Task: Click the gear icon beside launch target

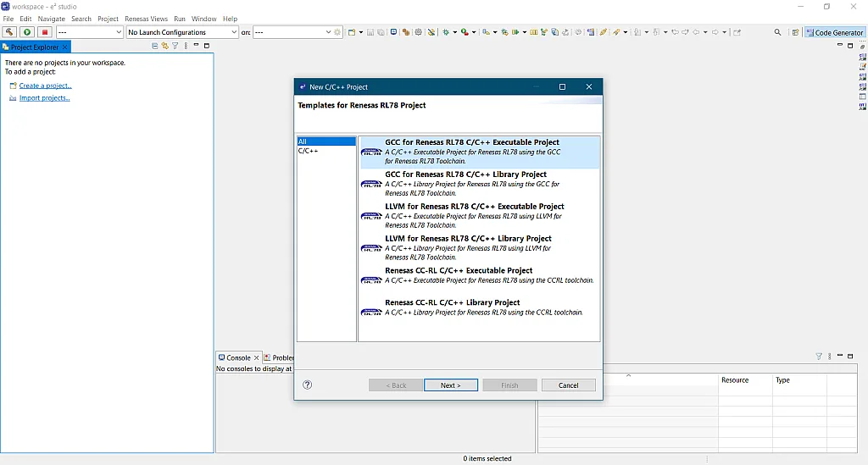Action: coord(337,32)
